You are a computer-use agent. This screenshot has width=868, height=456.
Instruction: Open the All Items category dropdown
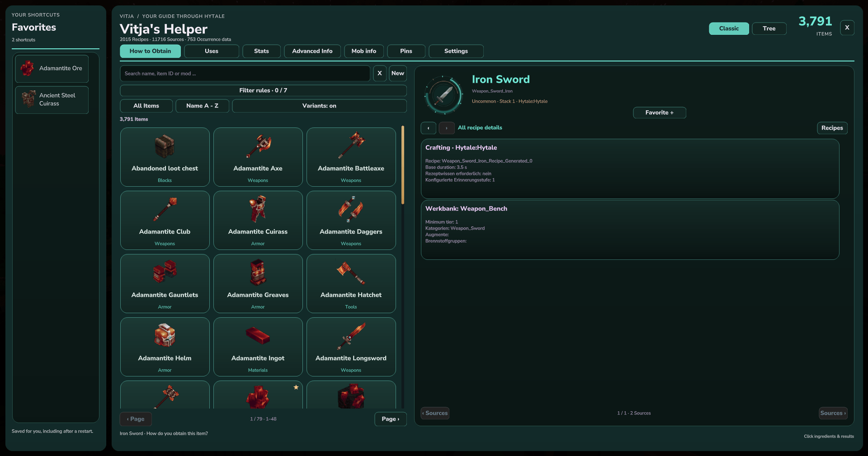click(x=146, y=106)
